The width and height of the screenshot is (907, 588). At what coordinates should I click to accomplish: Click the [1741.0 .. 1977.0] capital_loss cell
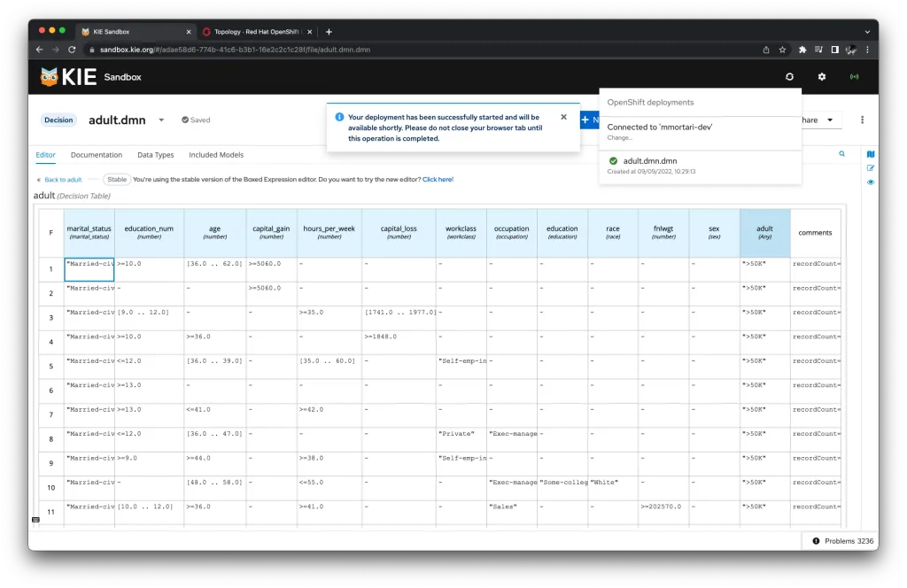pos(399,318)
